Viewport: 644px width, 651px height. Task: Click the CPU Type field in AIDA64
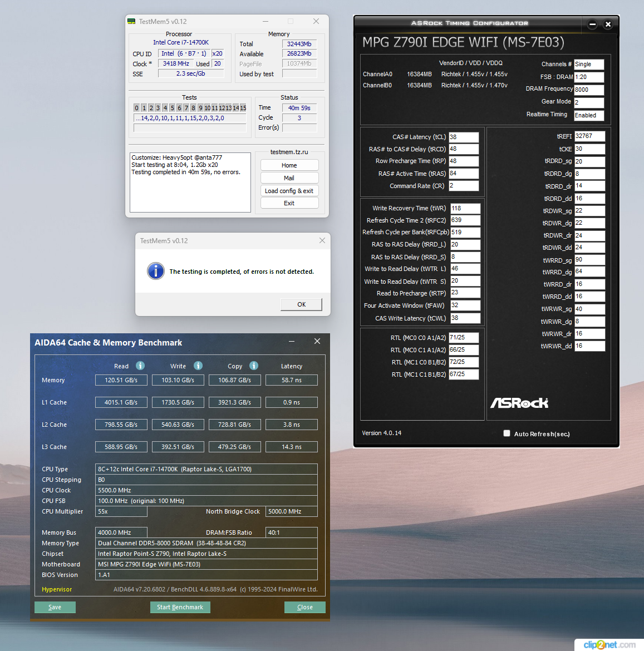point(207,468)
